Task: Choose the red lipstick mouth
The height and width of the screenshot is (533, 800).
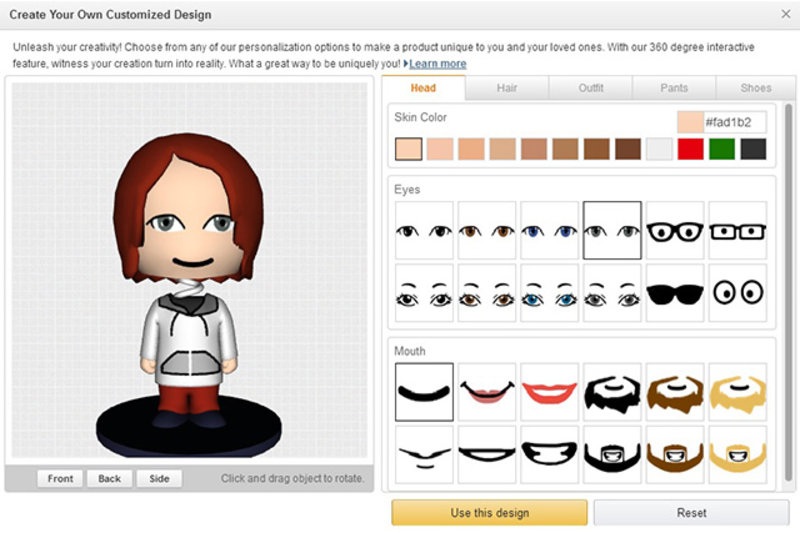Action: (x=549, y=392)
